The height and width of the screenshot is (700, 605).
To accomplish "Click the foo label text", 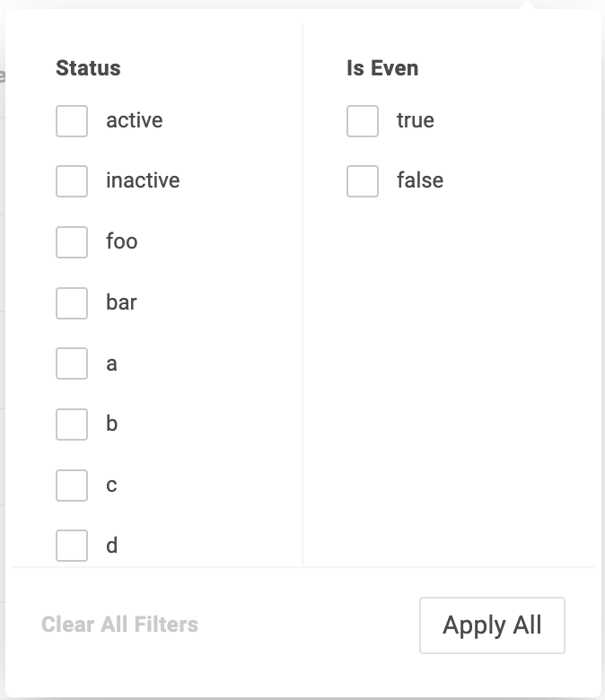I will coord(122,241).
